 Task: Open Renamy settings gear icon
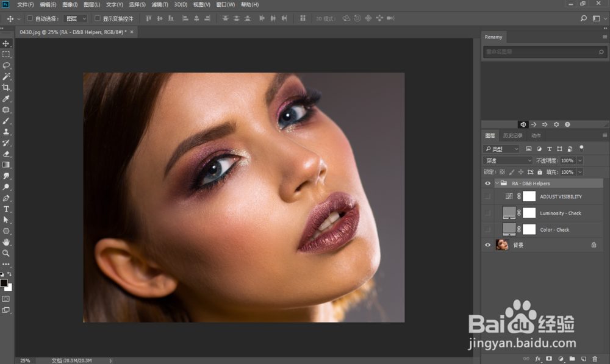pyautogui.click(x=556, y=124)
